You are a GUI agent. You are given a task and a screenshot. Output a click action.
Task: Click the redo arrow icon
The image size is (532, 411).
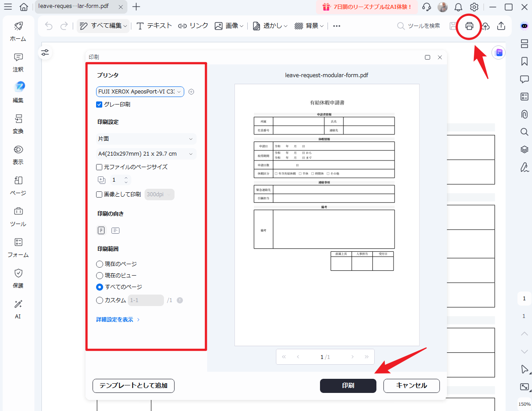(64, 26)
